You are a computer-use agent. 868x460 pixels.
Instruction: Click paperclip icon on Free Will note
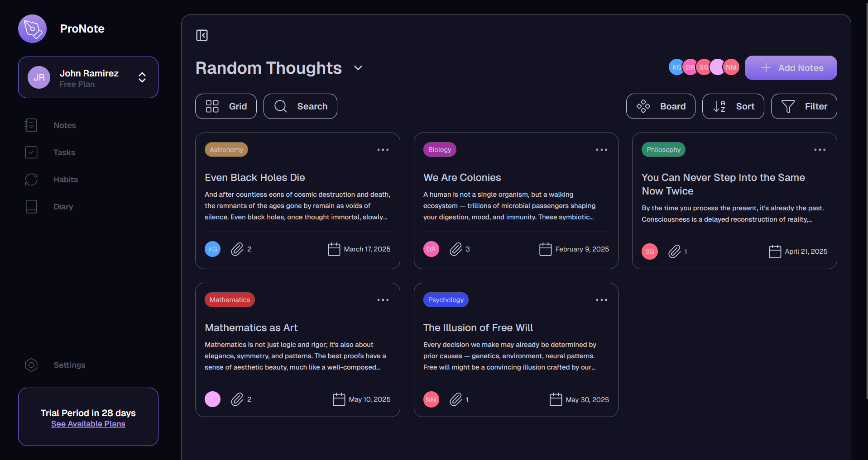[x=456, y=399]
